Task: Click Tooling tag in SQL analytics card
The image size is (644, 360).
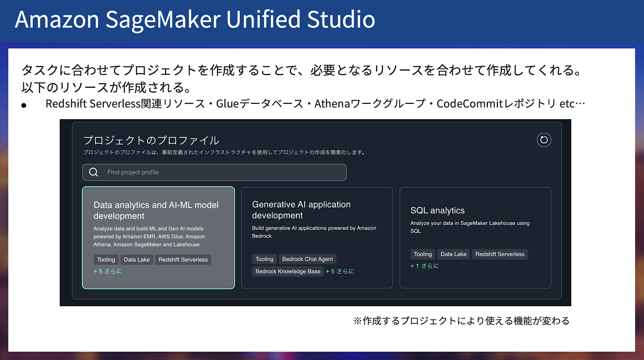Action: click(x=423, y=254)
